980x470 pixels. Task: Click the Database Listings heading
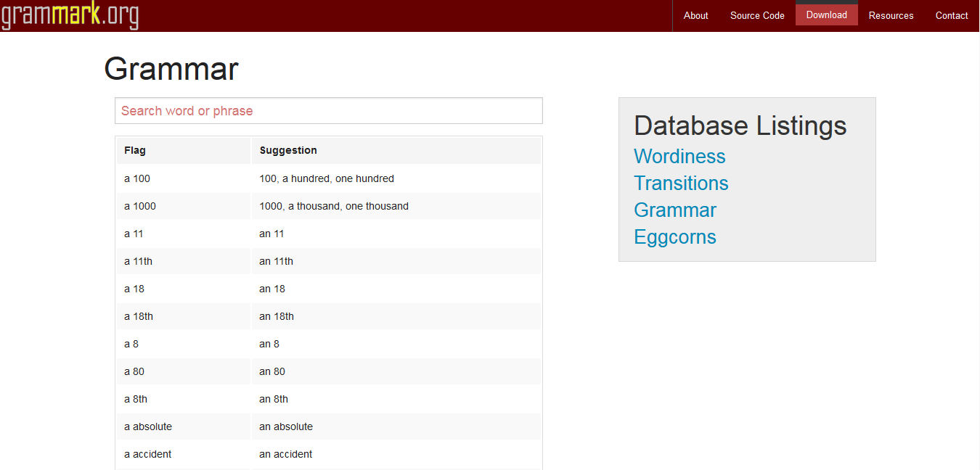tap(740, 125)
